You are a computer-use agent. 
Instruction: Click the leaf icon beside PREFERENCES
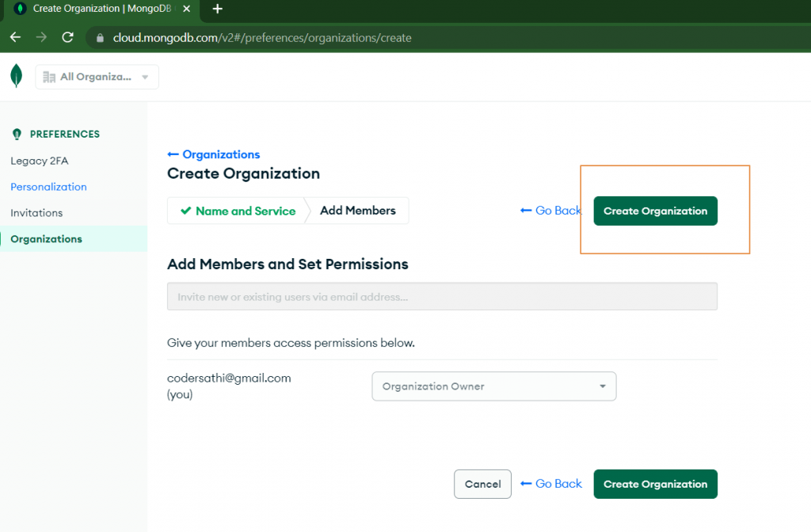click(17, 135)
